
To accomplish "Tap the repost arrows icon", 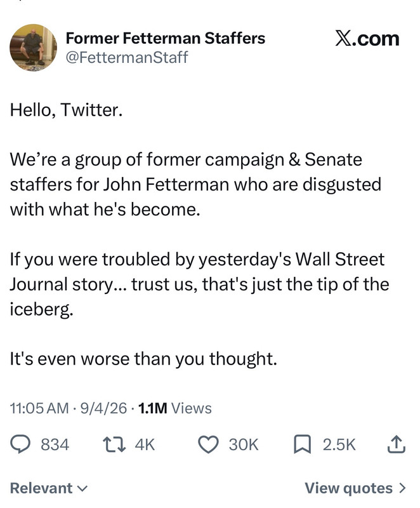I will click(114, 444).
